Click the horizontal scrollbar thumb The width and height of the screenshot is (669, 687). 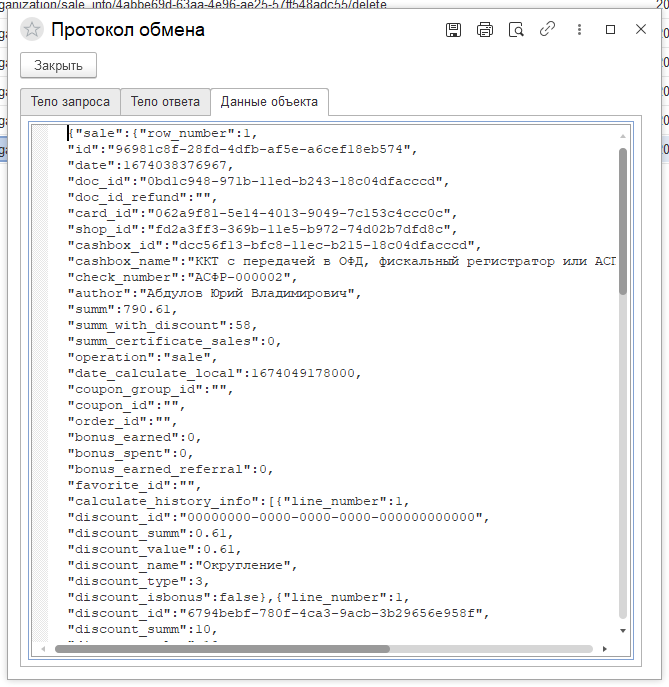(x=222, y=649)
